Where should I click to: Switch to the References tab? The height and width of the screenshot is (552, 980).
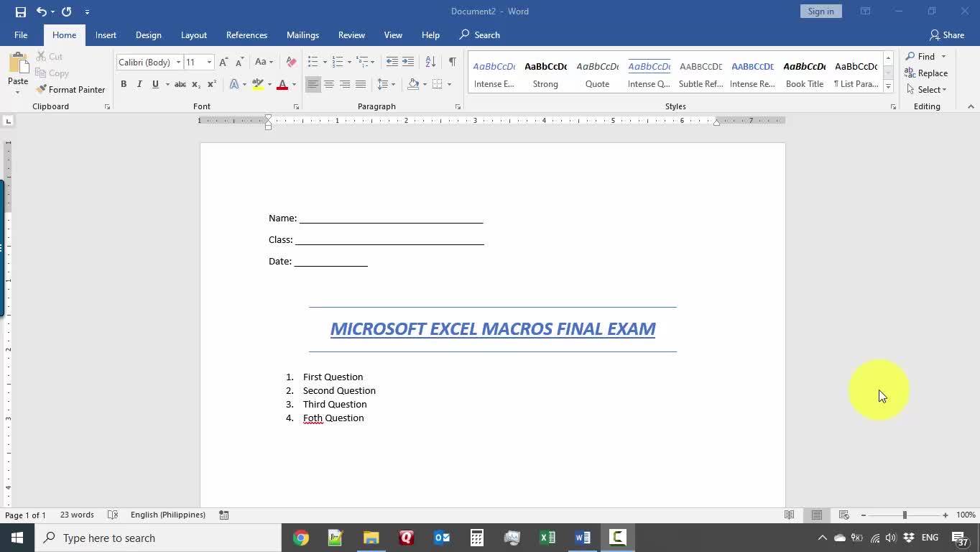pyautogui.click(x=246, y=35)
